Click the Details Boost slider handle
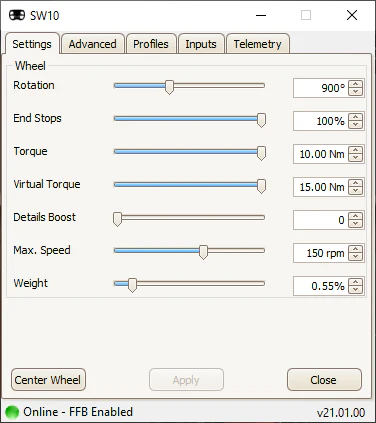This screenshot has width=376, height=423. pyautogui.click(x=117, y=219)
